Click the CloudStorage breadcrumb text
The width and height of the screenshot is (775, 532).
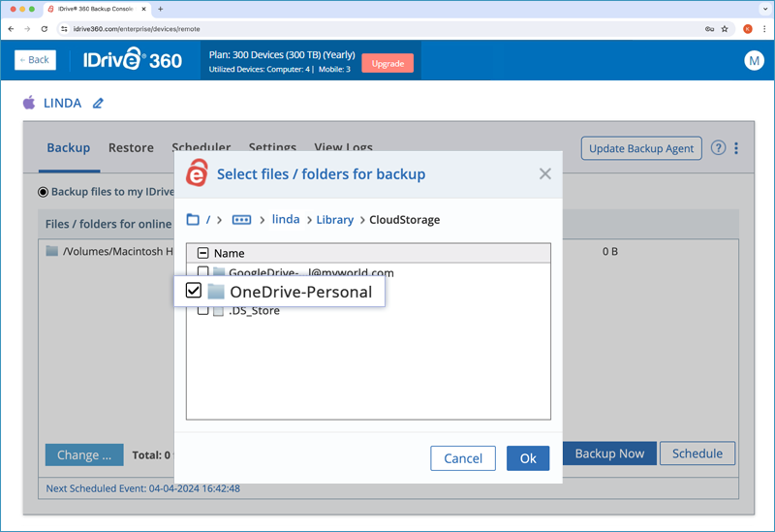405,220
